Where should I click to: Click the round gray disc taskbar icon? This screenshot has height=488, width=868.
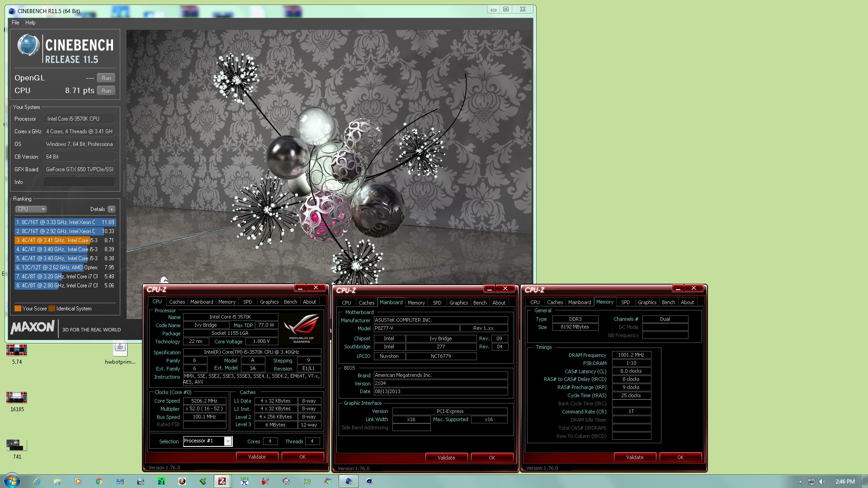tap(286, 481)
